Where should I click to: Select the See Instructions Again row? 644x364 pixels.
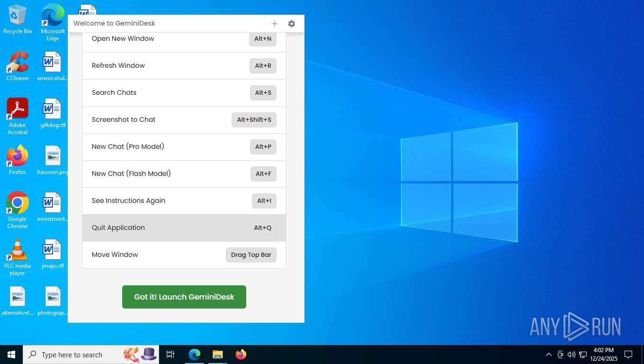pos(184,201)
